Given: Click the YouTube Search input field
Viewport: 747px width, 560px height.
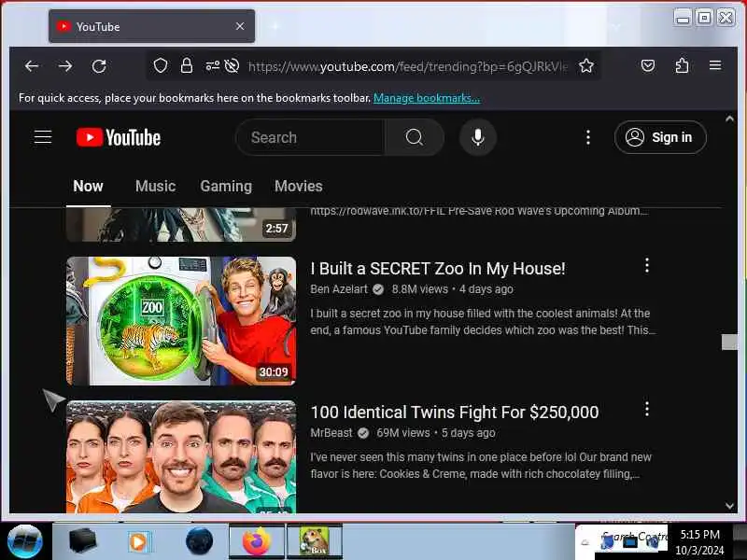Looking at the screenshot, I should point(310,137).
